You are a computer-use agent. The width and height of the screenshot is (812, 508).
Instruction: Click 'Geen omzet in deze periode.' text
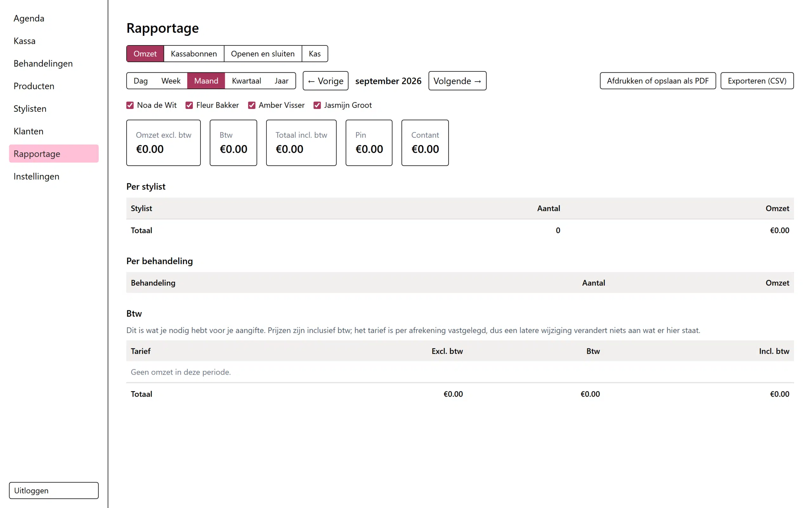click(x=180, y=372)
